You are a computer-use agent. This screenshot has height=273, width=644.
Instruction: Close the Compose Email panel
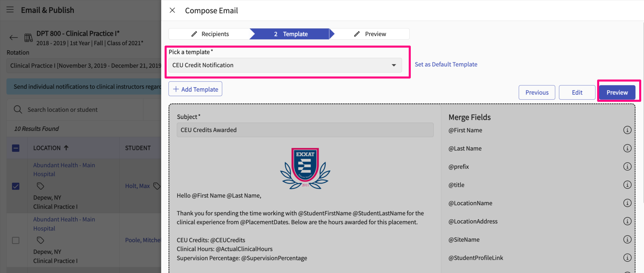pyautogui.click(x=172, y=10)
